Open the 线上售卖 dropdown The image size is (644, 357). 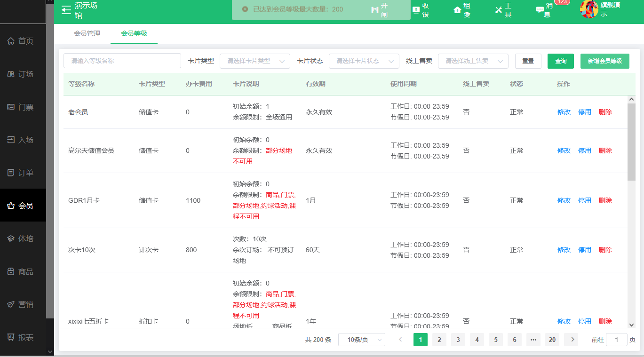click(473, 61)
